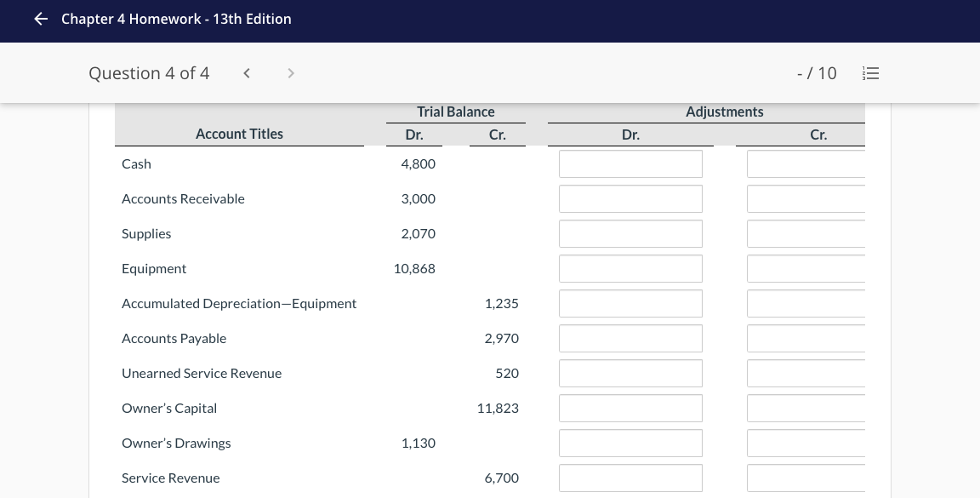
Task: Select the Dr. adjustment box for Accounts Payable
Action: pyautogui.click(x=630, y=338)
